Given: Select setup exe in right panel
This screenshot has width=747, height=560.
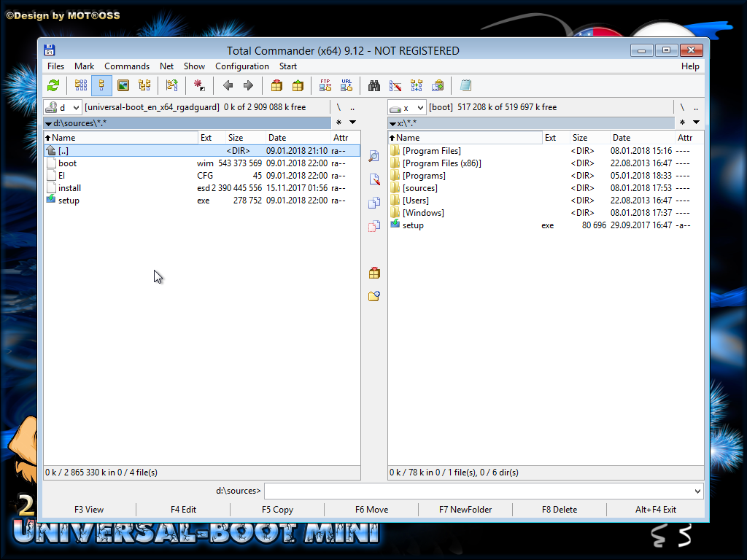Looking at the screenshot, I should coord(546,225).
